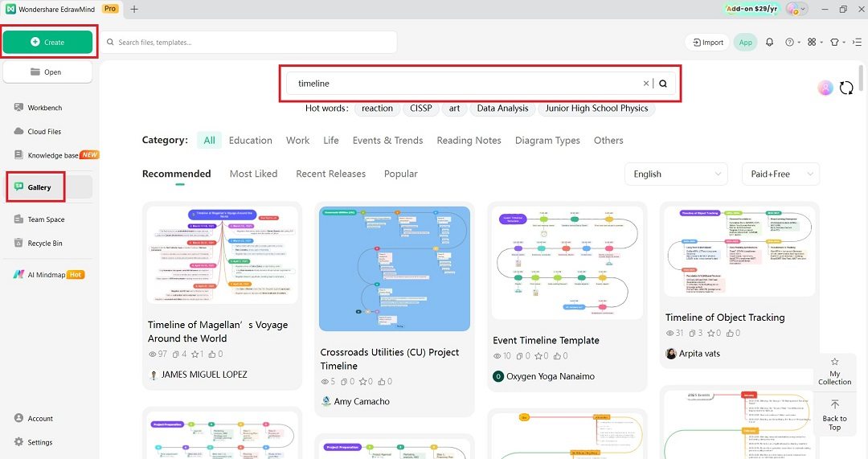Open the Open files button

(x=47, y=72)
